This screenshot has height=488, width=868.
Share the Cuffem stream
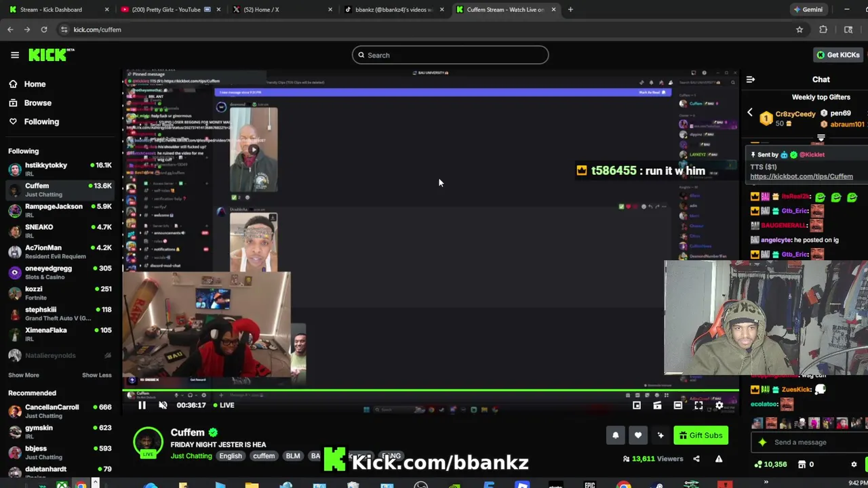coord(696,459)
